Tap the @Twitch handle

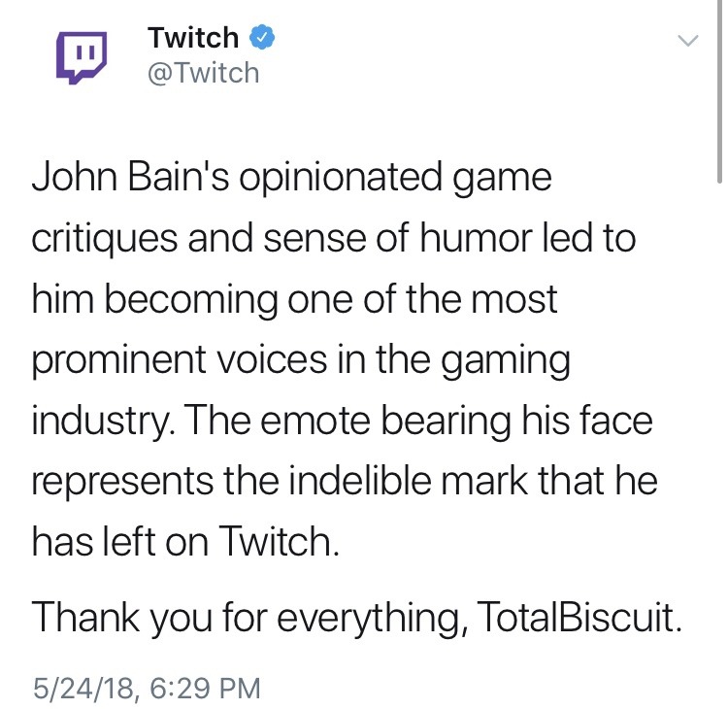pyautogui.click(x=203, y=73)
